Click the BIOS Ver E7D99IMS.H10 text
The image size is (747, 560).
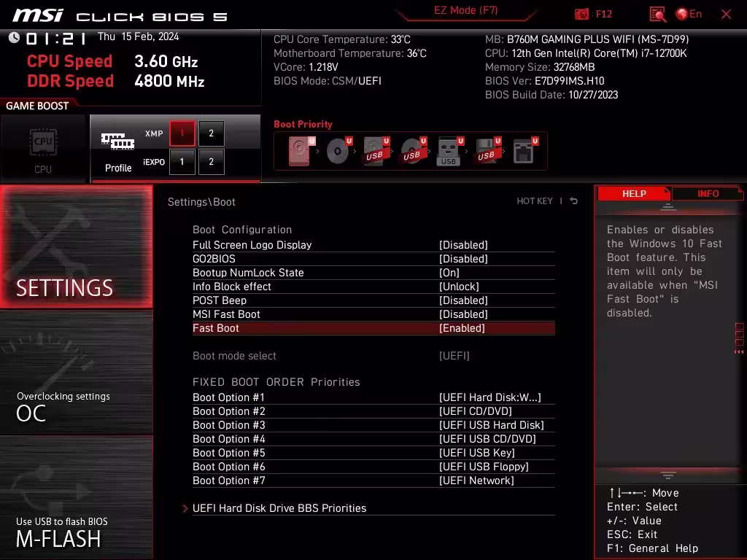544,81
